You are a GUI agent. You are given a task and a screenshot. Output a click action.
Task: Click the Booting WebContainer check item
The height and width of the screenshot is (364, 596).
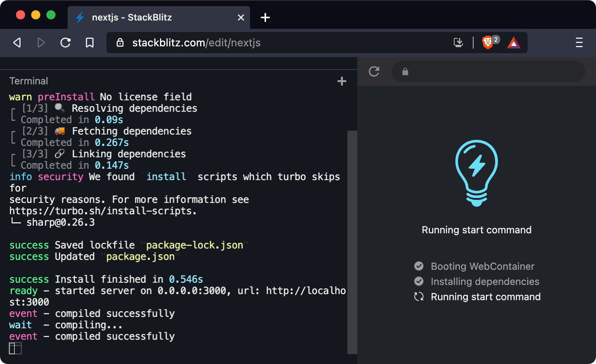(482, 266)
